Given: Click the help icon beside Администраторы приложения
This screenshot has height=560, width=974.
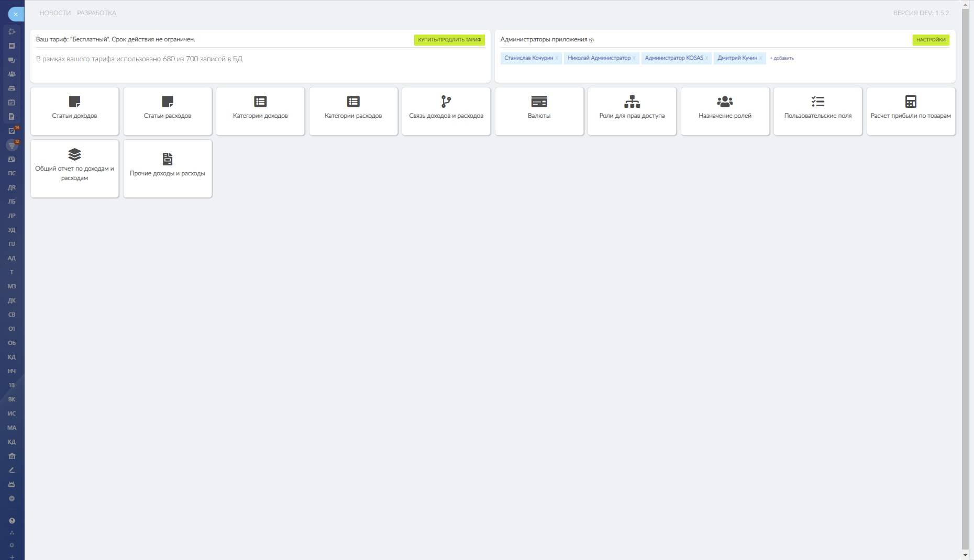Looking at the screenshot, I should point(591,40).
